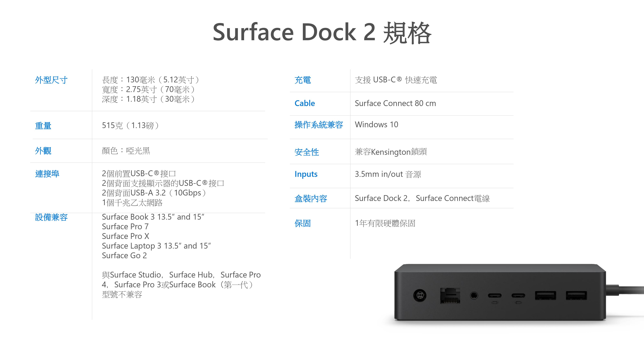This screenshot has width=644, height=362.
Task: Click the 設備兼容 heading label
Action: pyautogui.click(x=51, y=217)
